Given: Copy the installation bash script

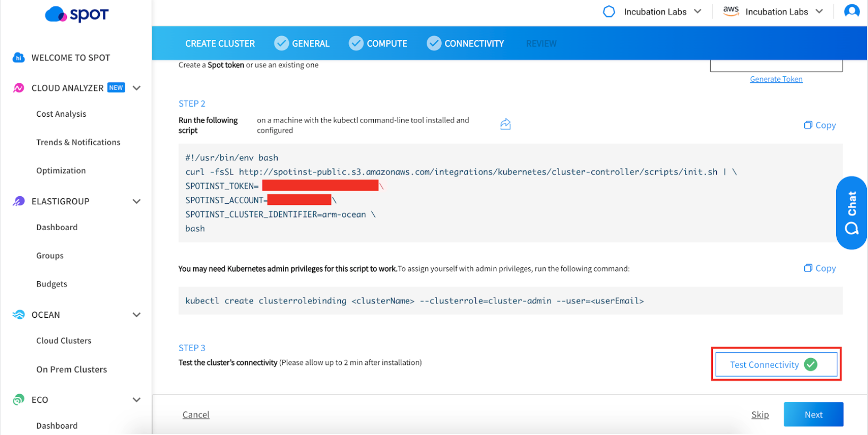Looking at the screenshot, I should tap(820, 125).
